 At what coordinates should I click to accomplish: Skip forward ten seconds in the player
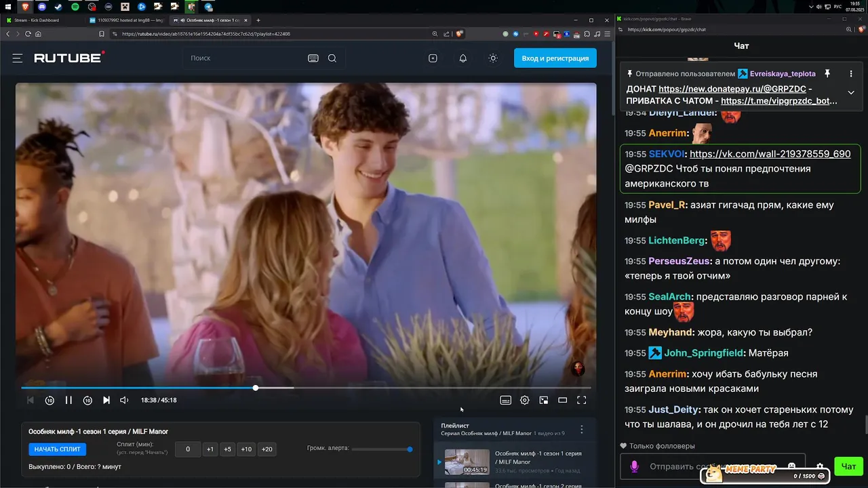point(87,400)
